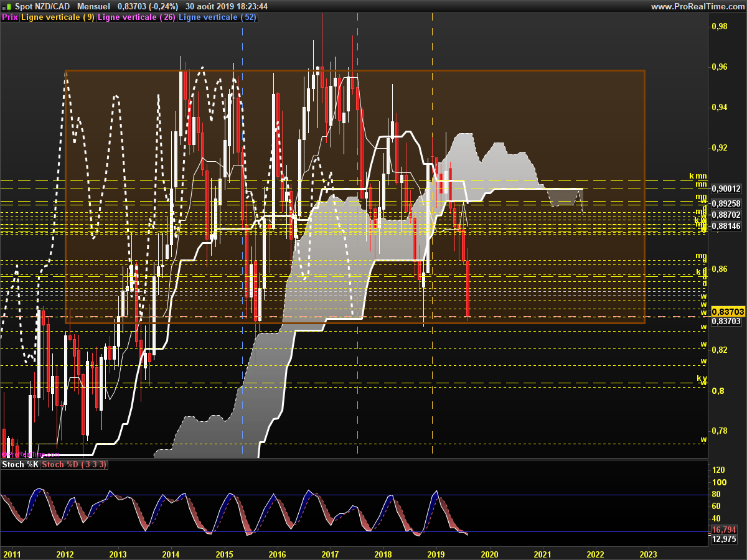The height and width of the screenshot is (560, 747).
Task: Click the 0,82 price axis value
Action: [x=719, y=350]
